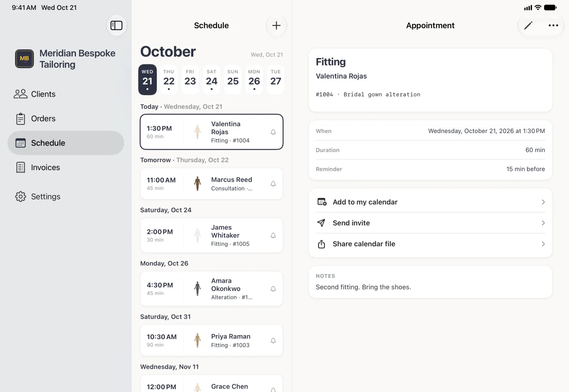The height and width of the screenshot is (392, 569).
Task: Select Friday 23 in date strip
Action: coord(190,80)
